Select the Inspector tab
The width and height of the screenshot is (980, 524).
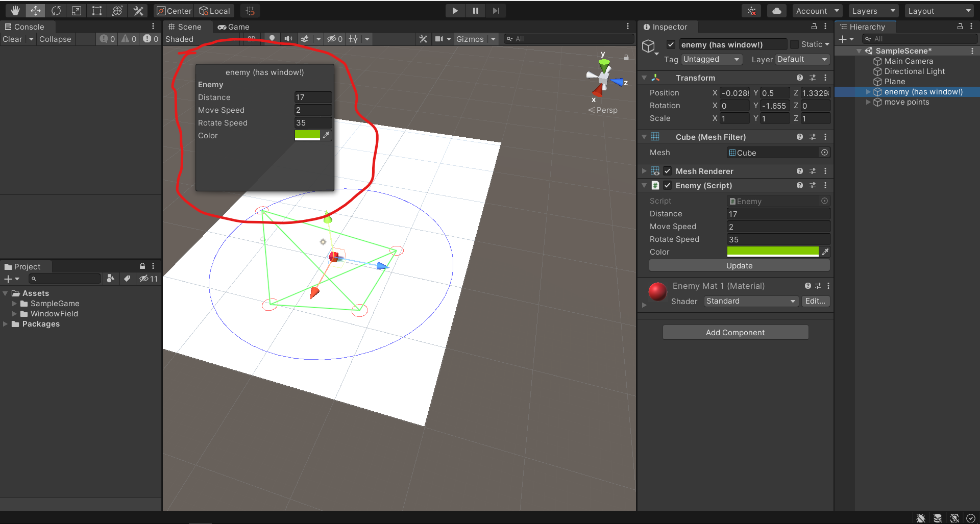click(x=665, y=27)
